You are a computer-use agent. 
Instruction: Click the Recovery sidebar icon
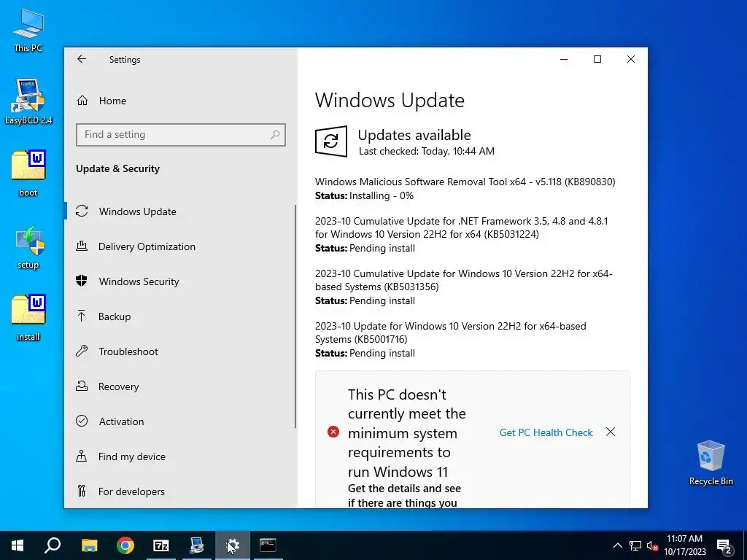tap(82, 386)
